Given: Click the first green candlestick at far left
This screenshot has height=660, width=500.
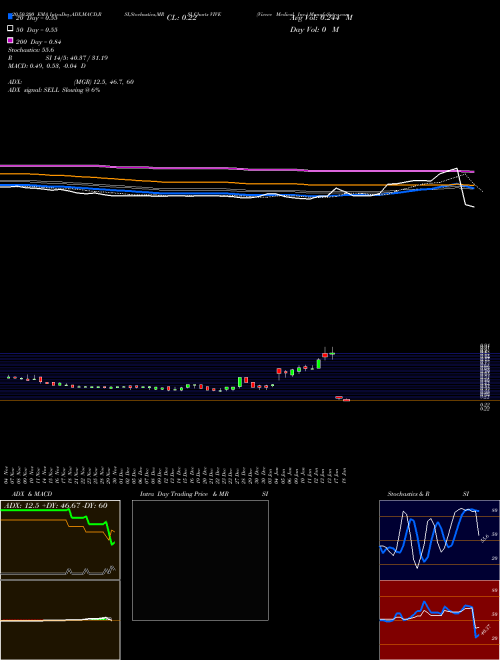Looking at the screenshot, I should (x=8, y=377).
